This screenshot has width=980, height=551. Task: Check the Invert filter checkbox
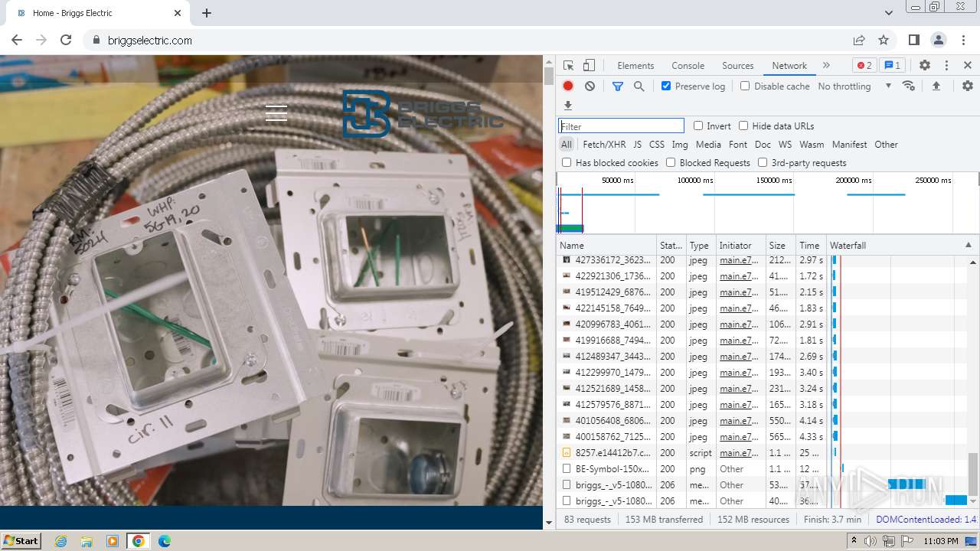click(698, 126)
